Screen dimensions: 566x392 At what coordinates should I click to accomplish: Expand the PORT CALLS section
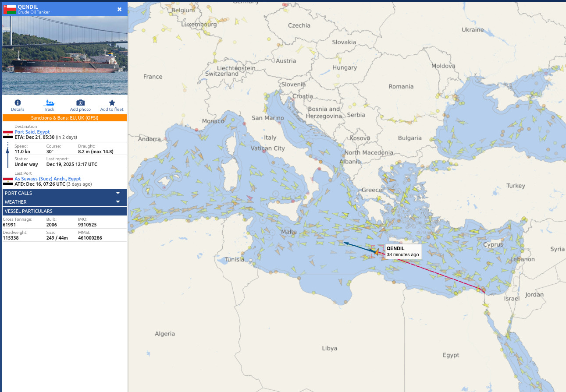coord(64,193)
